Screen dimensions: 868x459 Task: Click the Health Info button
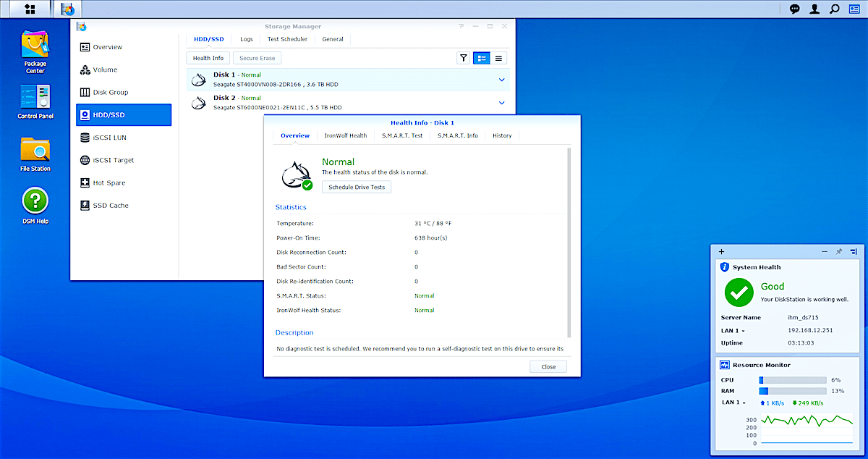pyautogui.click(x=208, y=58)
